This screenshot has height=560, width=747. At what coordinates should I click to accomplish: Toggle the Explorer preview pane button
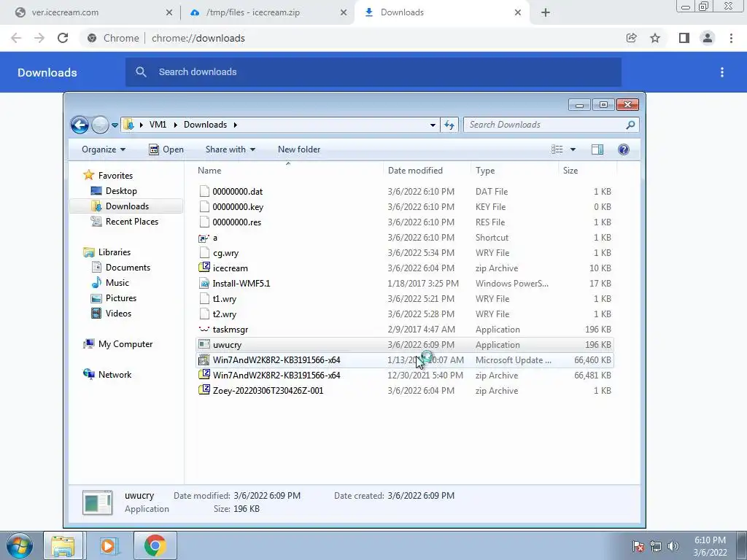(x=597, y=149)
